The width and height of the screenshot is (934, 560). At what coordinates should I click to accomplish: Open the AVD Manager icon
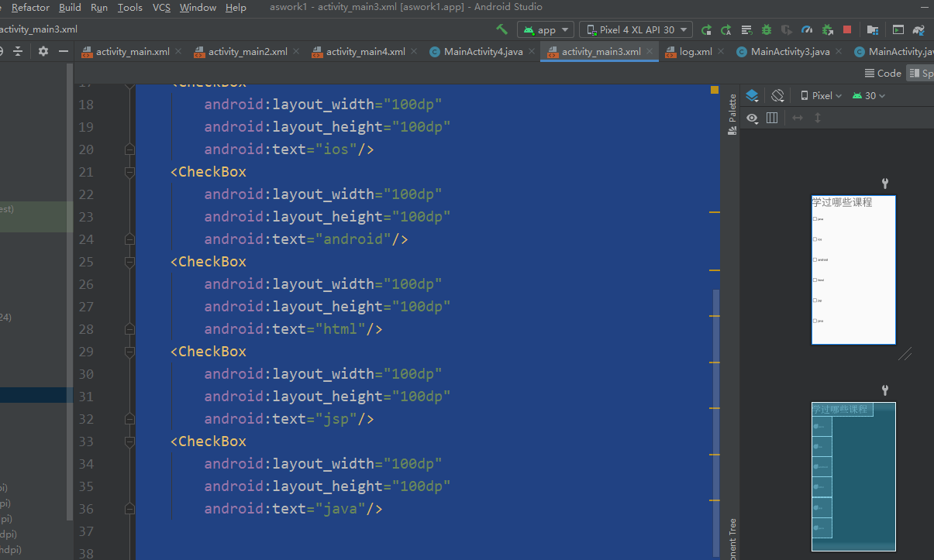(x=898, y=29)
